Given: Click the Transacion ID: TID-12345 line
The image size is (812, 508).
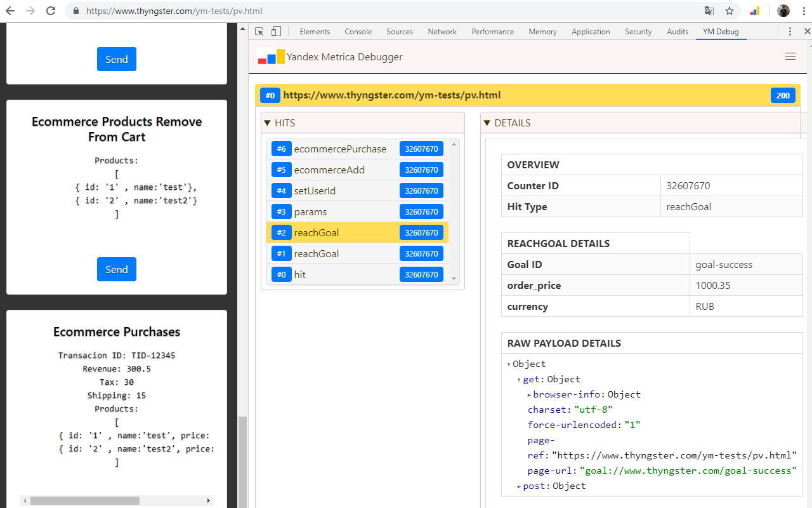Looking at the screenshot, I should point(117,356).
